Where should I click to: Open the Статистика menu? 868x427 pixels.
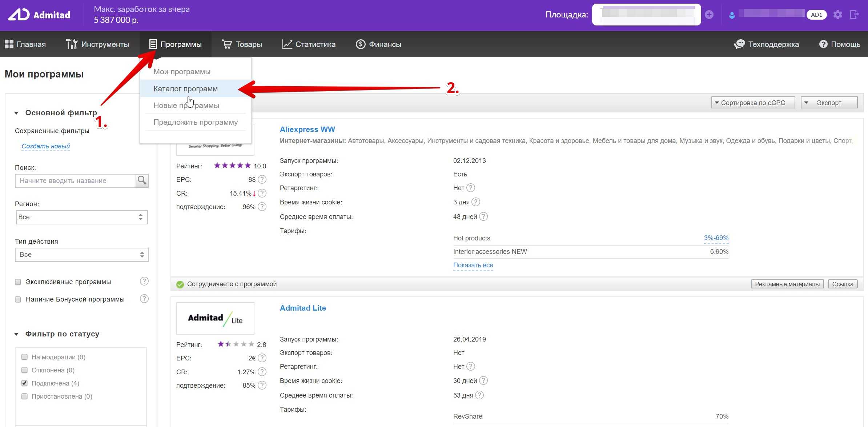pyautogui.click(x=309, y=44)
